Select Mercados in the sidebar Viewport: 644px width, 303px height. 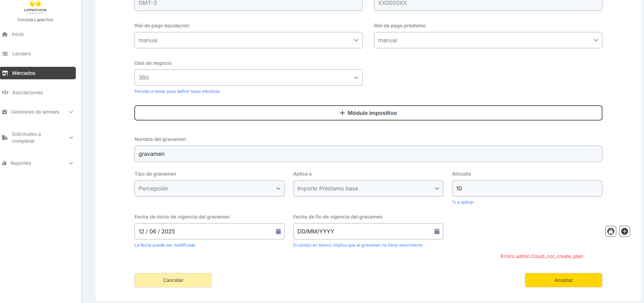coord(38,73)
